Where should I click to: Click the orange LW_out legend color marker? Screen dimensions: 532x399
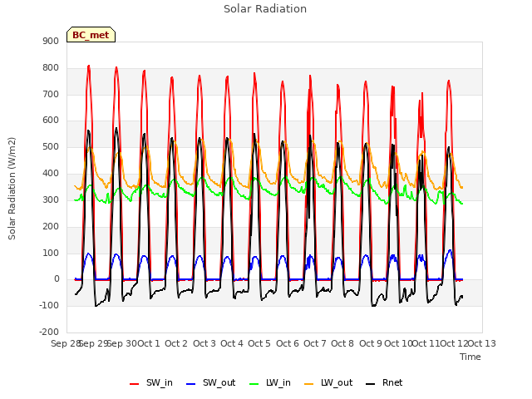[x=309, y=384]
